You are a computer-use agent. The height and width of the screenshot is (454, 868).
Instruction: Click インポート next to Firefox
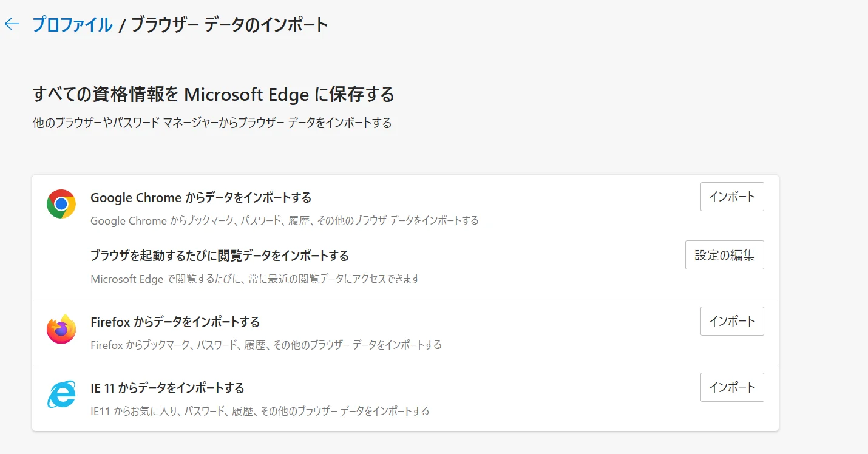732,321
